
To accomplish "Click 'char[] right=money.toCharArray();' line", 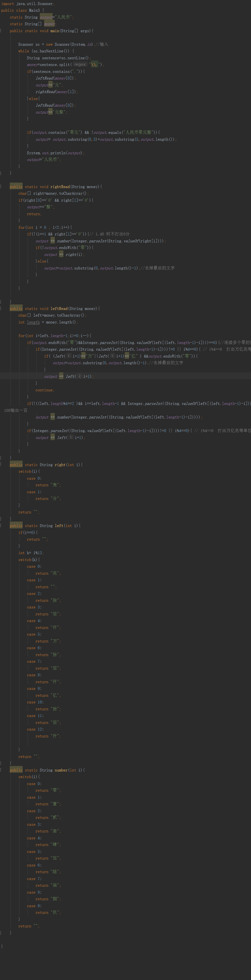I will pyautogui.click(x=53, y=194).
